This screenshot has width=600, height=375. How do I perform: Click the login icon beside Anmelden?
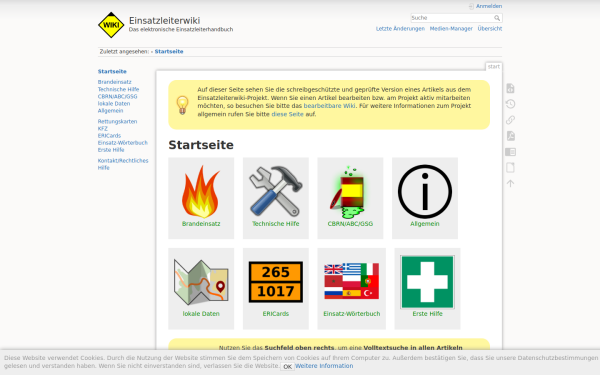coord(471,6)
